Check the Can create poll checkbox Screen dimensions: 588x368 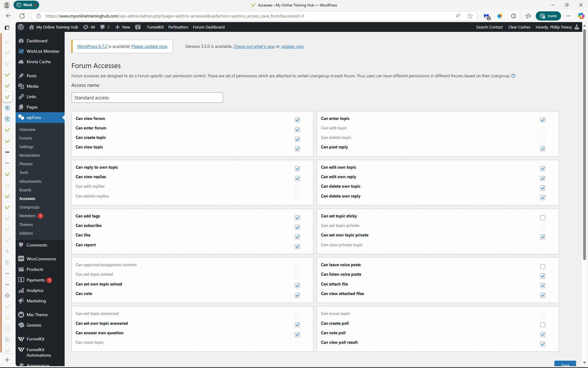(543, 325)
